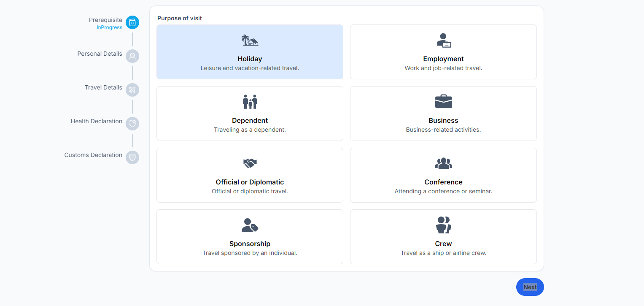Click the Sponsorship person tag icon
The height and width of the screenshot is (306, 644).
coord(250,225)
